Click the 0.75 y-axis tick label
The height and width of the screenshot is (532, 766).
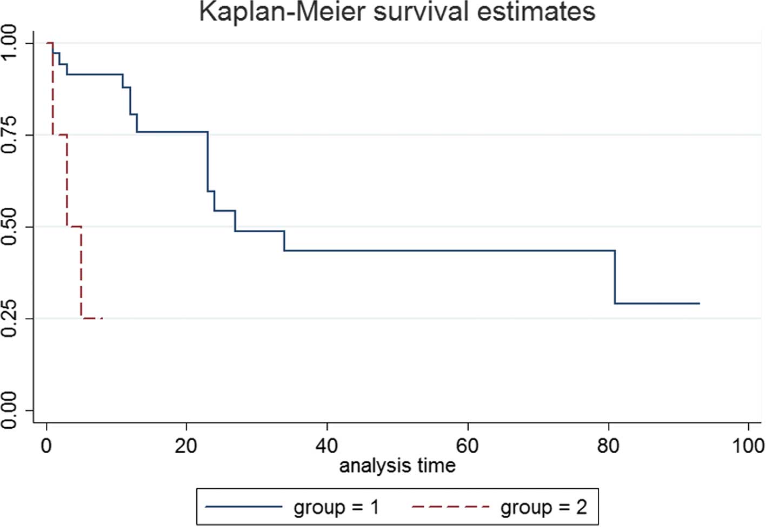tap(11, 135)
